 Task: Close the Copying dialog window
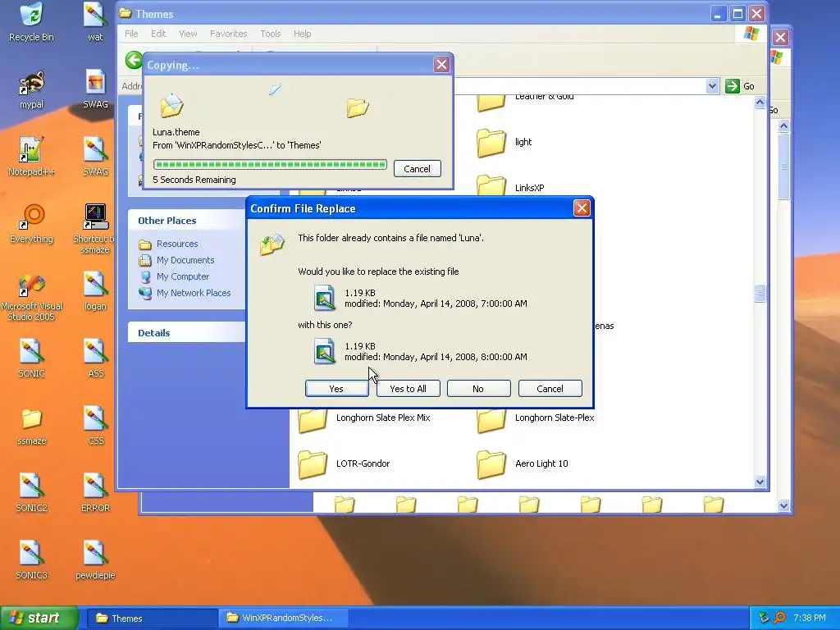(441, 65)
